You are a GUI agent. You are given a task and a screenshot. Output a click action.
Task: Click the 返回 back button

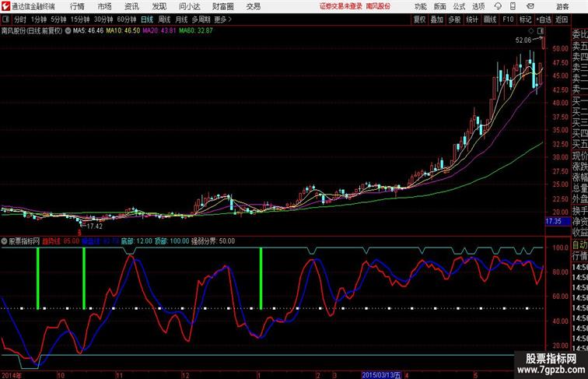[562, 19]
